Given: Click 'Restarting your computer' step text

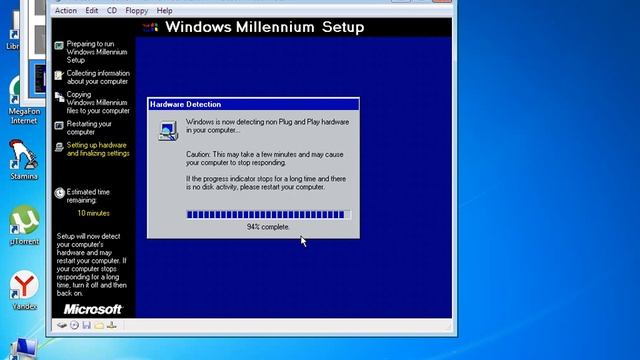Looking at the screenshot, I should (89, 128).
